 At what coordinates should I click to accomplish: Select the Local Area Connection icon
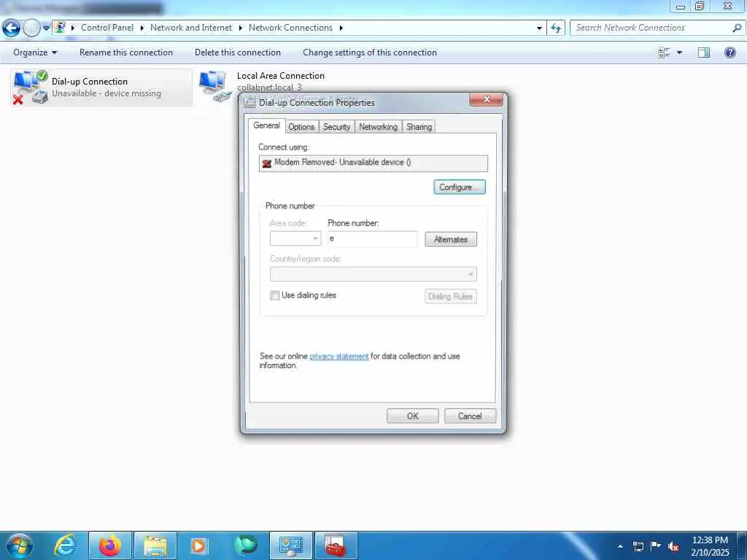[214, 86]
